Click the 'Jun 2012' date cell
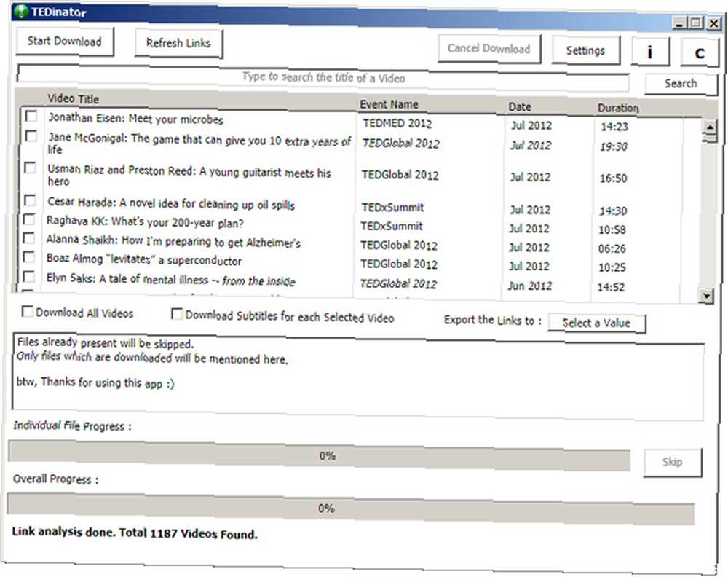Image resolution: width=728 pixels, height=577 pixels. coord(529,286)
